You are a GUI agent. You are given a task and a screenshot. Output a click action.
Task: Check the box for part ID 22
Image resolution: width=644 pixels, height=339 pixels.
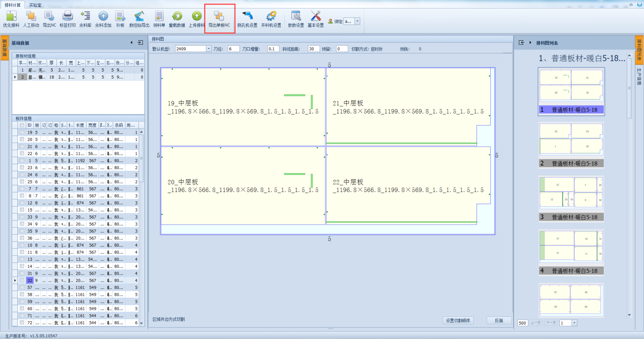22,153
